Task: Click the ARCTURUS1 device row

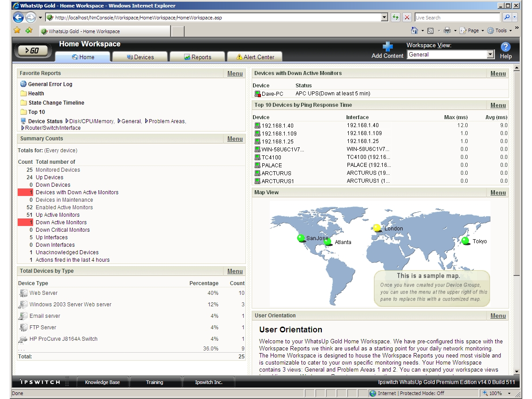Action: [x=380, y=181]
